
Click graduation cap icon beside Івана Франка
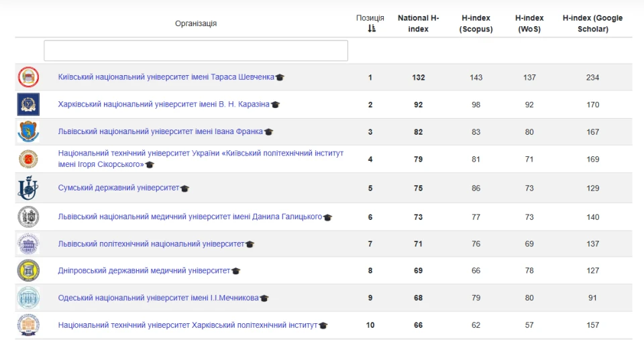point(268,132)
